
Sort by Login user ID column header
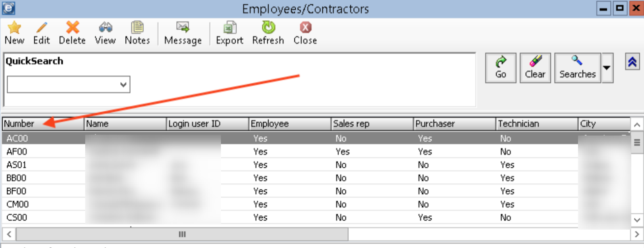tap(208, 124)
